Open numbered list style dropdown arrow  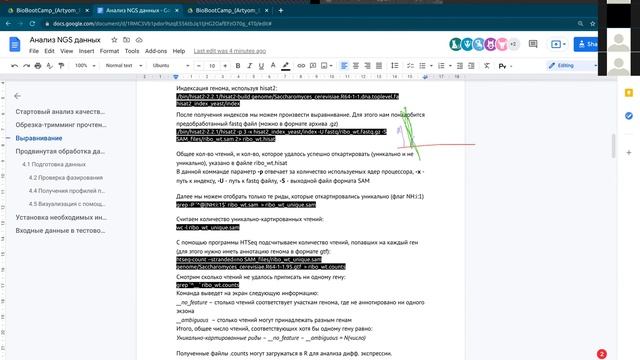(x=450, y=66)
